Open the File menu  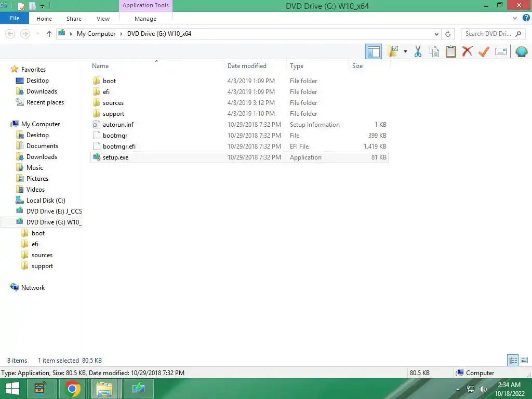pyautogui.click(x=14, y=18)
